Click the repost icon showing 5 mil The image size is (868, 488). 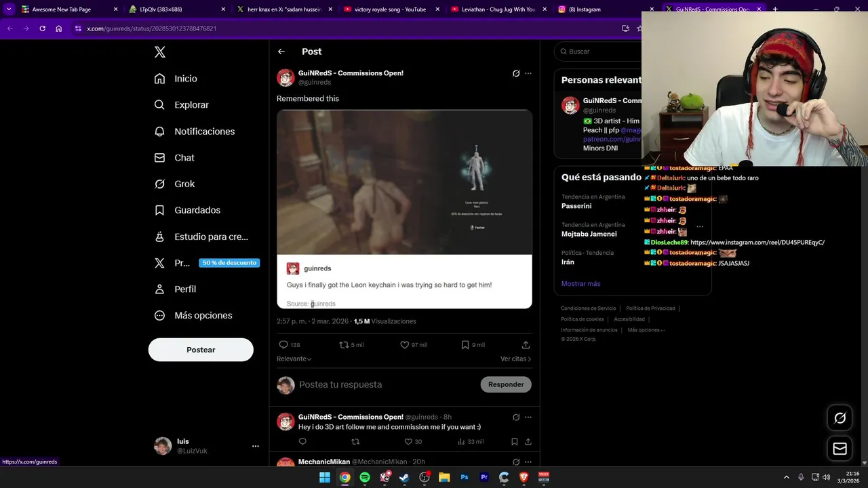click(x=344, y=345)
